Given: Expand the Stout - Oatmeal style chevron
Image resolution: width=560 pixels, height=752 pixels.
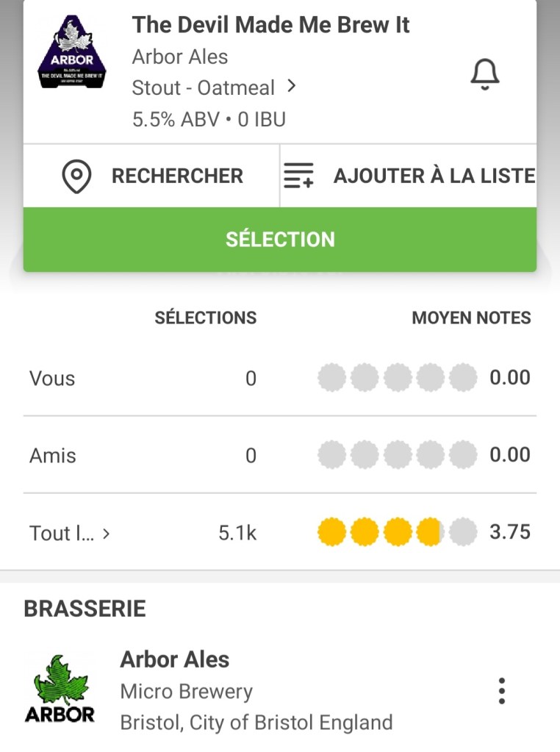Looking at the screenshot, I should 292,87.
